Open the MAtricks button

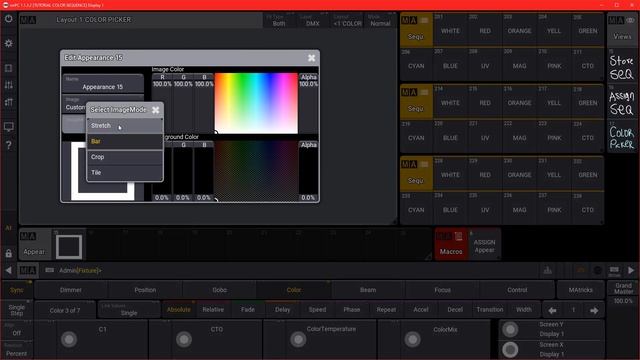click(x=580, y=290)
